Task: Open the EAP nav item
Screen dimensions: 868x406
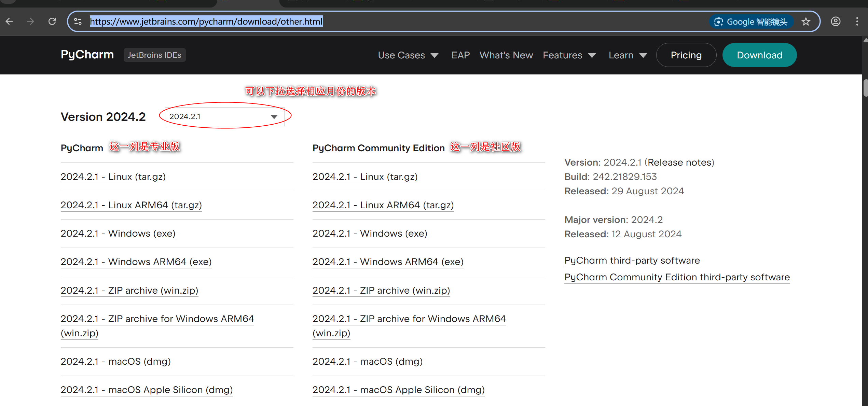Action: [x=460, y=55]
